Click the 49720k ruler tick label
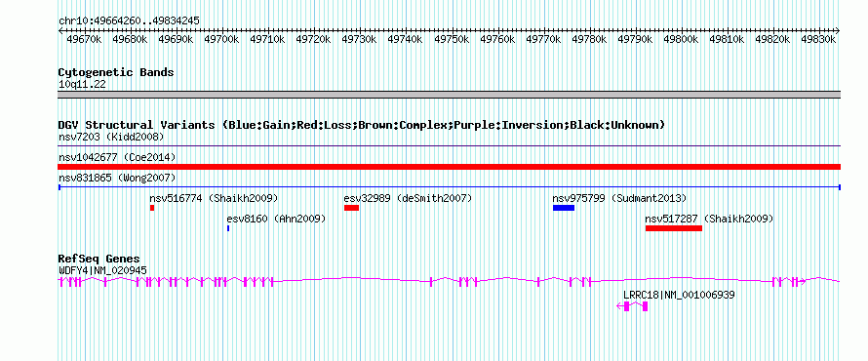This screenshot has height=361, width=868. tap(313, 39)
